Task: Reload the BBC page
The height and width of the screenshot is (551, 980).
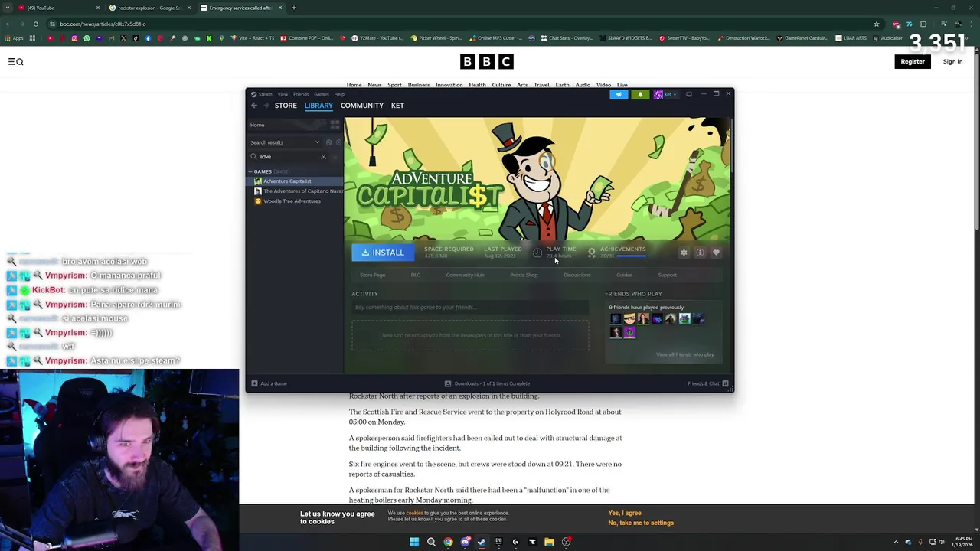Action: click(35, 24)
